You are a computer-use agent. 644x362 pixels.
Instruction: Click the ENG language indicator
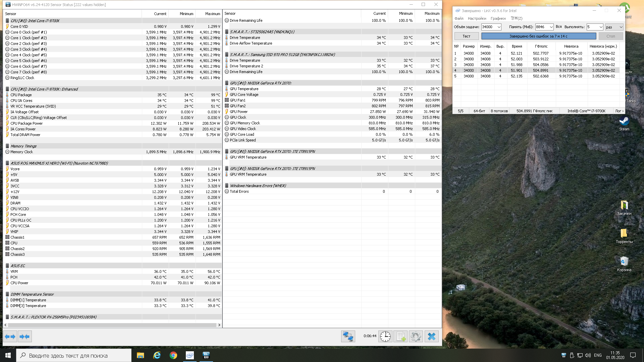point(598,355)
